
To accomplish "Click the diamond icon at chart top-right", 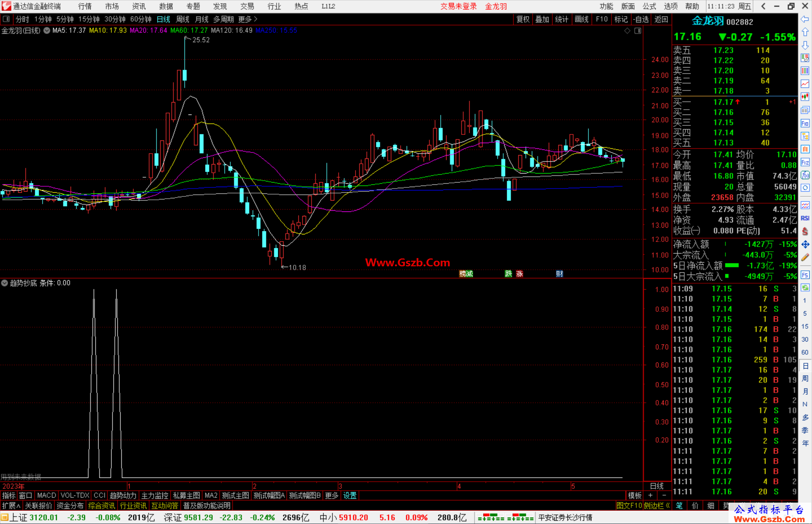I will click(627, 30).
